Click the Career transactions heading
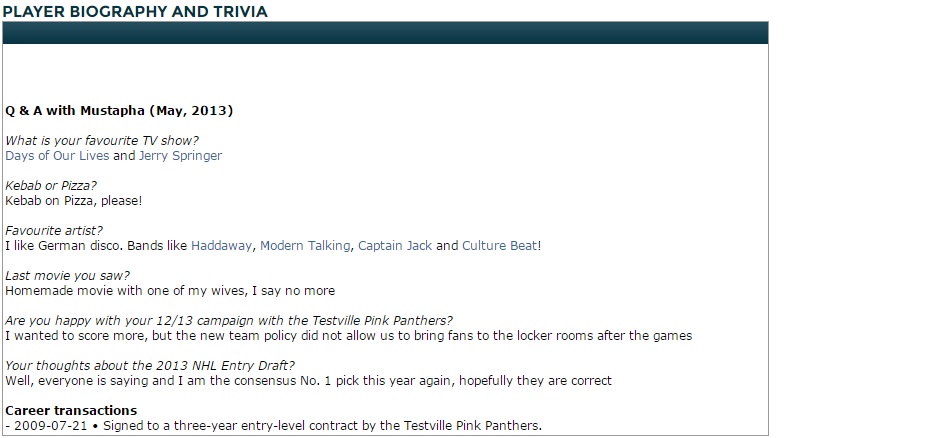 71,411
